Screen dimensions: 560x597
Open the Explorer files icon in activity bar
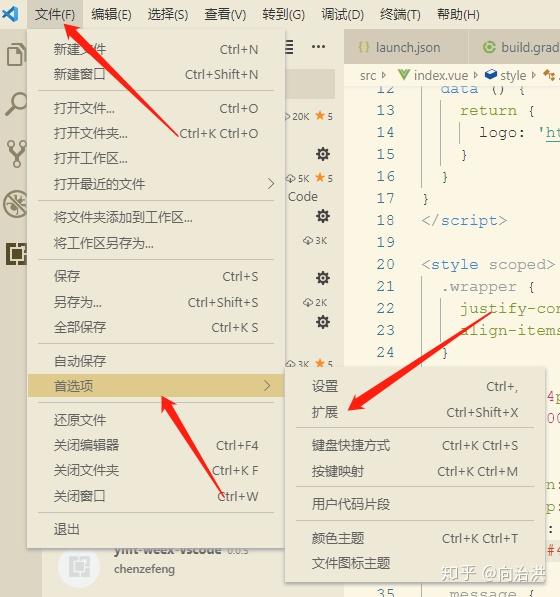[x=16, y=54]
